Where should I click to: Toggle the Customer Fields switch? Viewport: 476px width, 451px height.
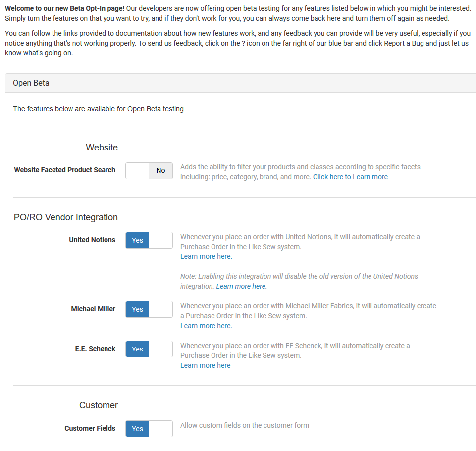[x=149, y=429]
